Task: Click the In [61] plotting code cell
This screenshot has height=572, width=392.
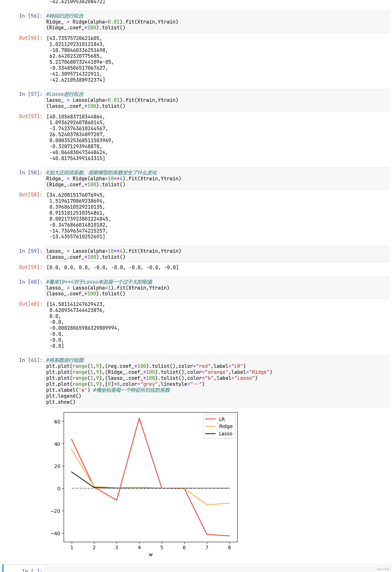Action: tap(216, 381)
